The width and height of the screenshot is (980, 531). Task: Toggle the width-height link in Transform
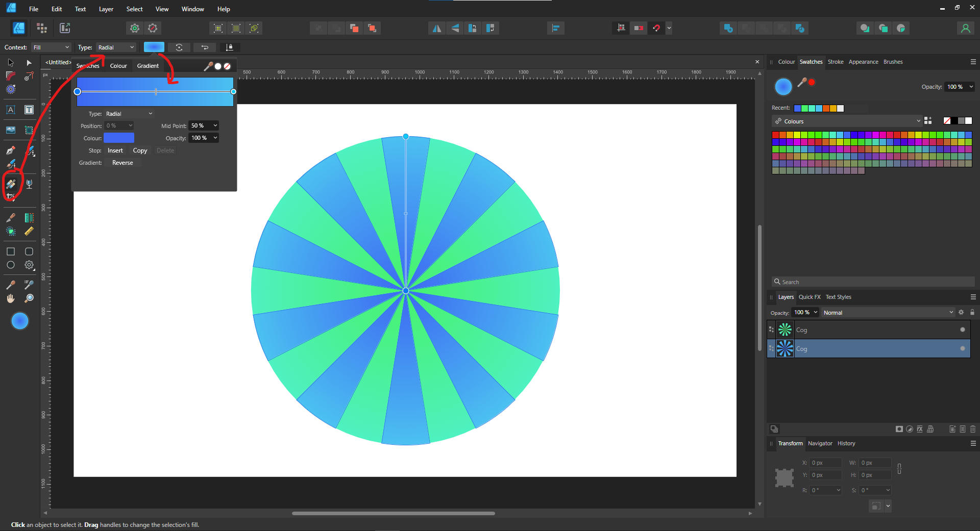pyautogui.click(x=899, y=469)
